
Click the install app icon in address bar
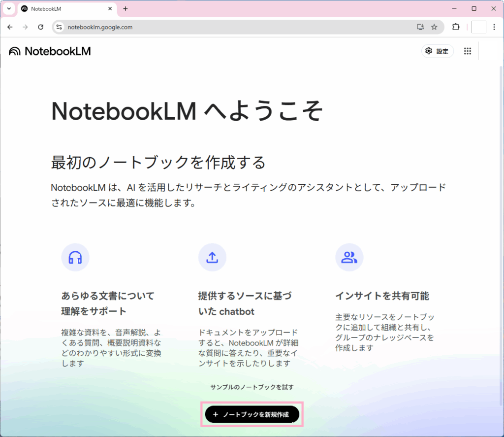pyautogui.click(x=420, y=27)
